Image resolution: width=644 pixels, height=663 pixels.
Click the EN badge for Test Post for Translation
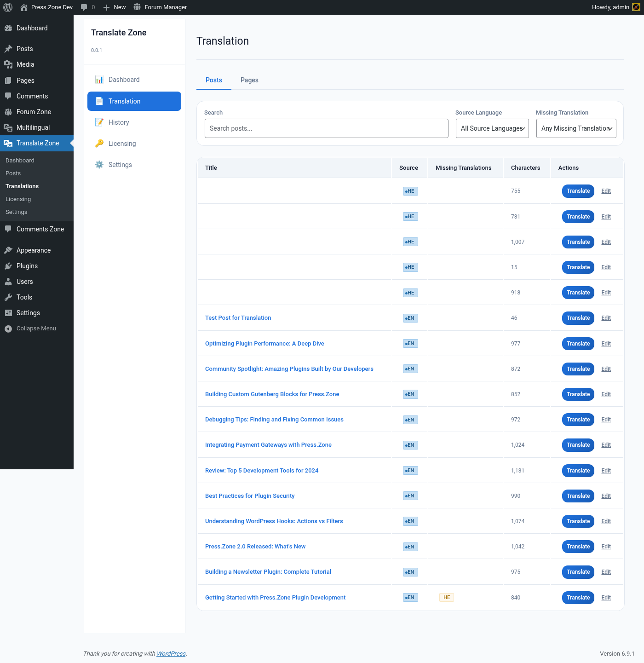pos(410,318)
